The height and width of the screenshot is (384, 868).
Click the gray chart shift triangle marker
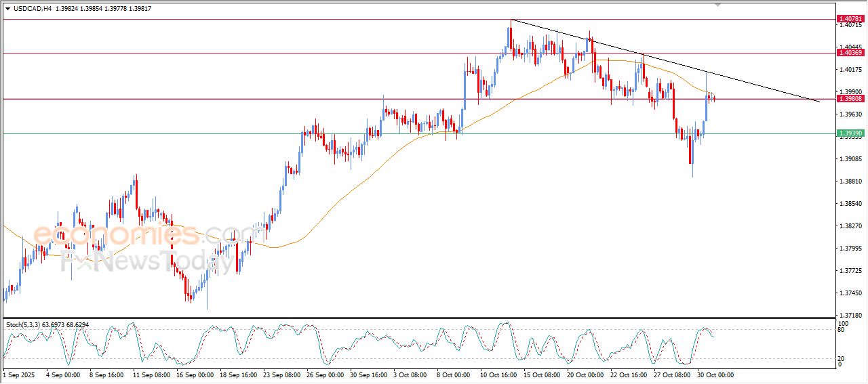718,4
